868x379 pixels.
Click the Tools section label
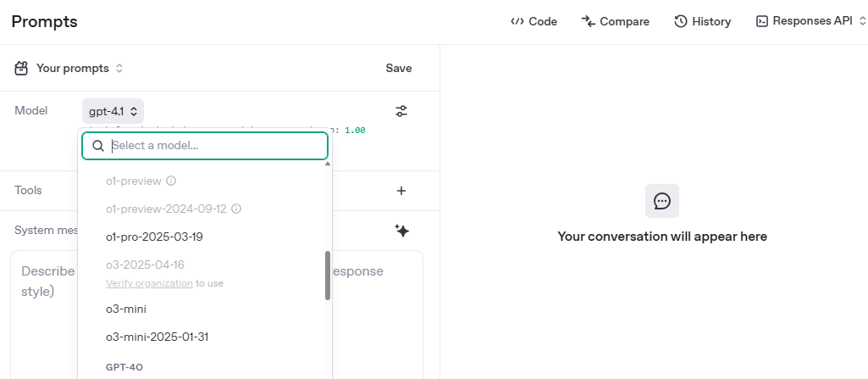(28, 190)
